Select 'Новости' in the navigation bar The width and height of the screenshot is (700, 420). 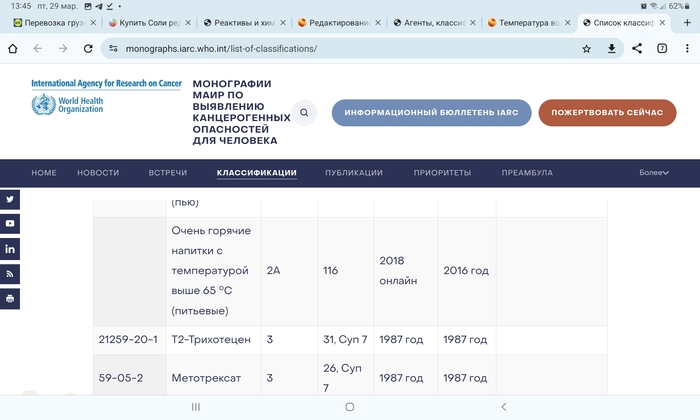pos(98,173)
